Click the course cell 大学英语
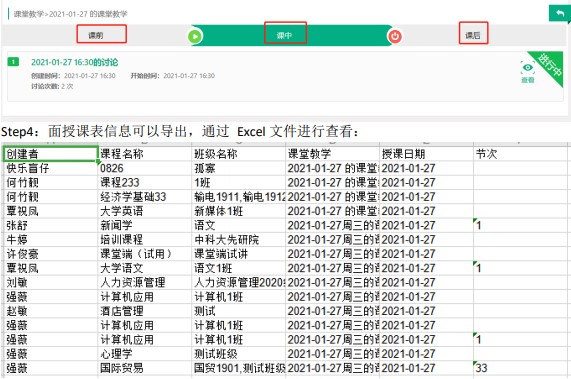The image size is (571, 379). pos(145,211)
